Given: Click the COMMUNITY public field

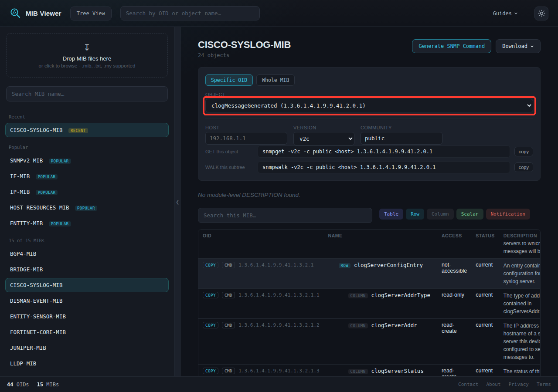Looking at the screenshot, I should click(401, 139).
